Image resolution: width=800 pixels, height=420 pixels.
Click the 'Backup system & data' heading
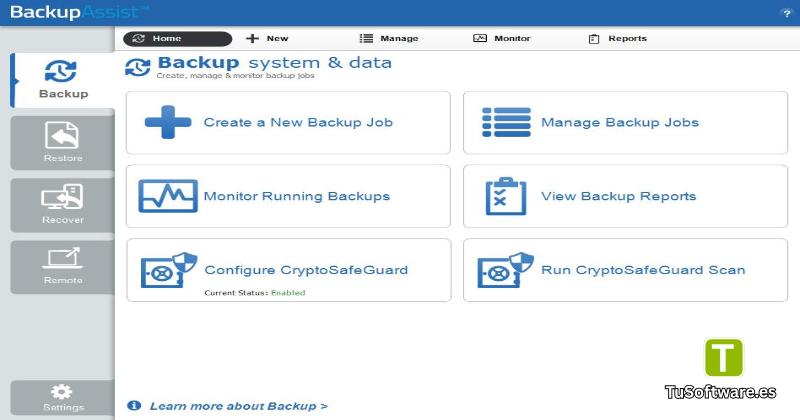pyautogui.click(x=274, y=63)
